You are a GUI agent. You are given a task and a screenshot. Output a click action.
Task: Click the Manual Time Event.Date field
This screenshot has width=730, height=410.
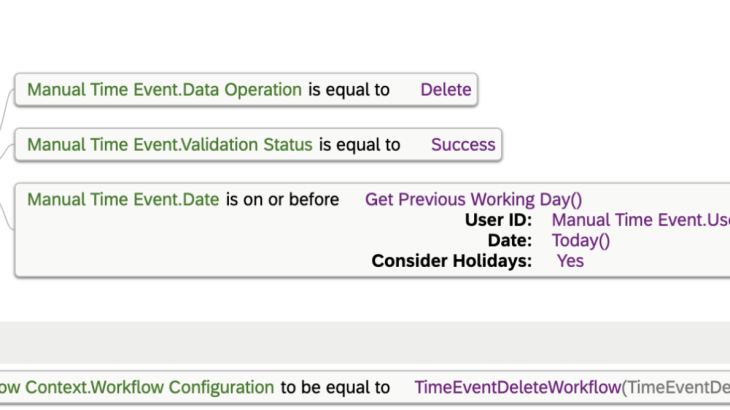click(x=123, y=199)
